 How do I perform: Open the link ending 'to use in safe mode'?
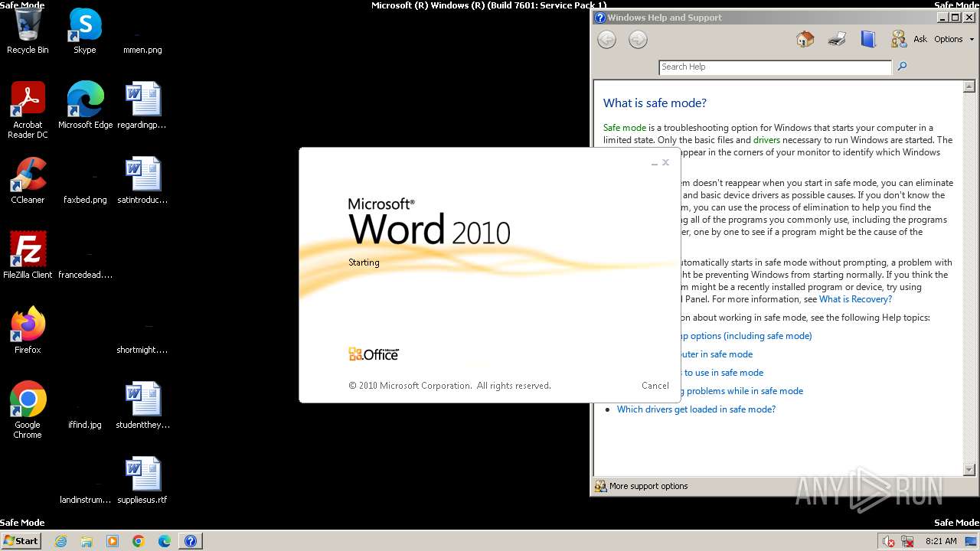click(722, 373)
